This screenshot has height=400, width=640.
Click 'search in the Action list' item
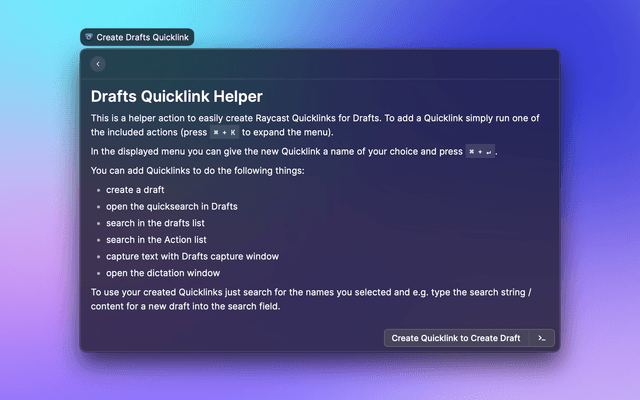(x=157, y=239)
